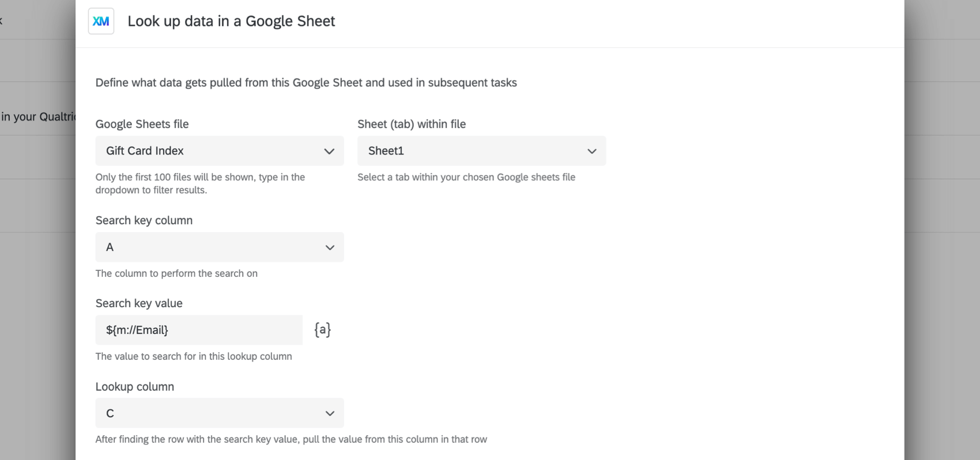
Task: Click the 'Search key value' label
Action: [x=139, y=303]
